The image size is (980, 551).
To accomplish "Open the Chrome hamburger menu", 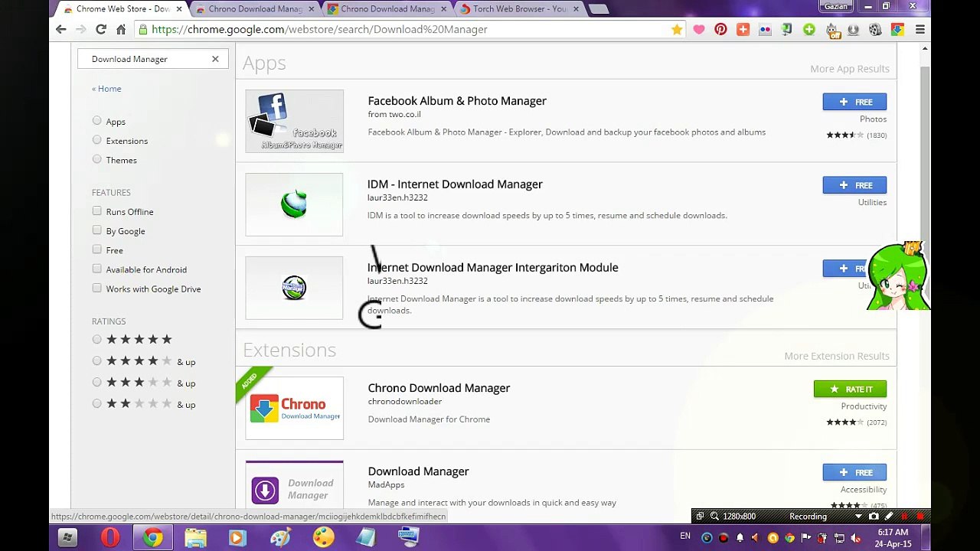I will (x=920, y=29).
